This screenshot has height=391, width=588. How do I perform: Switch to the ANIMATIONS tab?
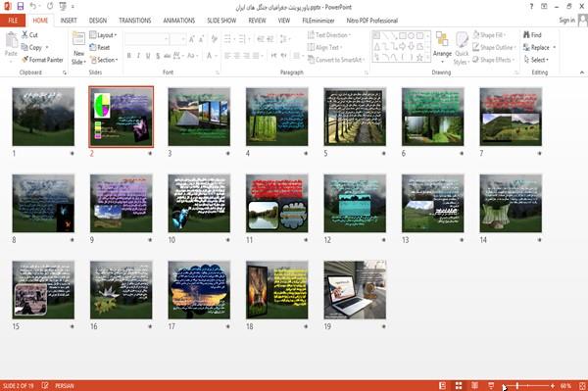tap(179, 21)
